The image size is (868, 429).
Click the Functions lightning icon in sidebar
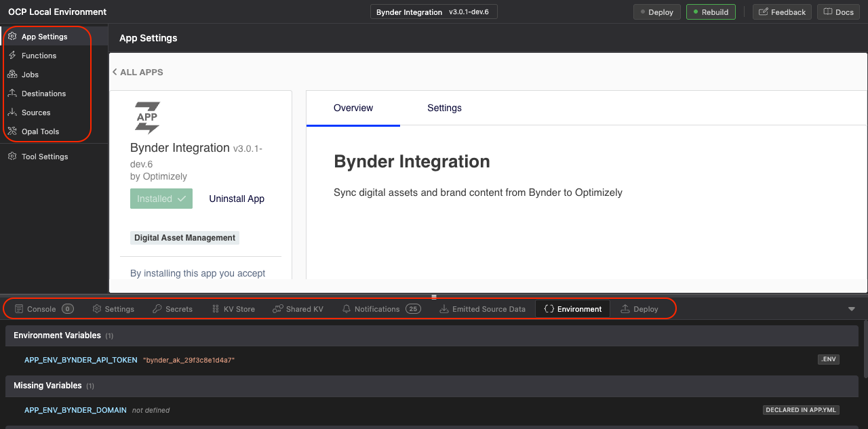point(12,56)
